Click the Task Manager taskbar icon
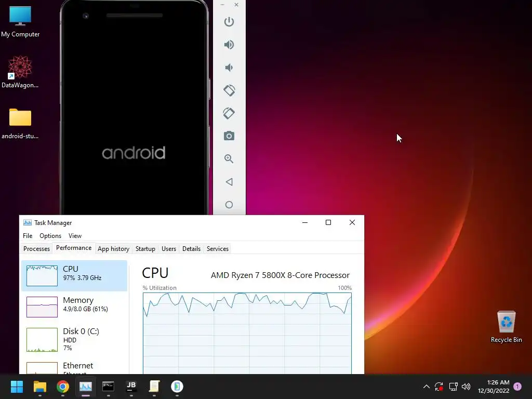This screenshot has height=399, width=532. (x=86, y=387)
